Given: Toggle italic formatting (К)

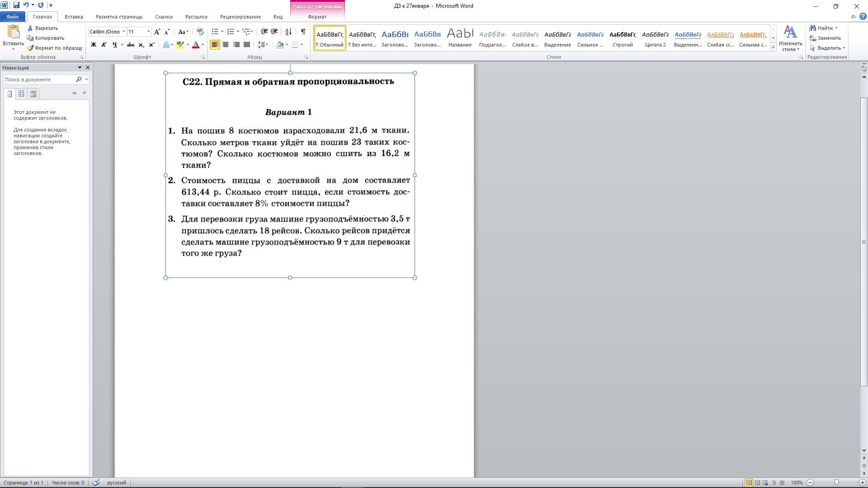Looking at the screenshot, I should tap(104, 45).
